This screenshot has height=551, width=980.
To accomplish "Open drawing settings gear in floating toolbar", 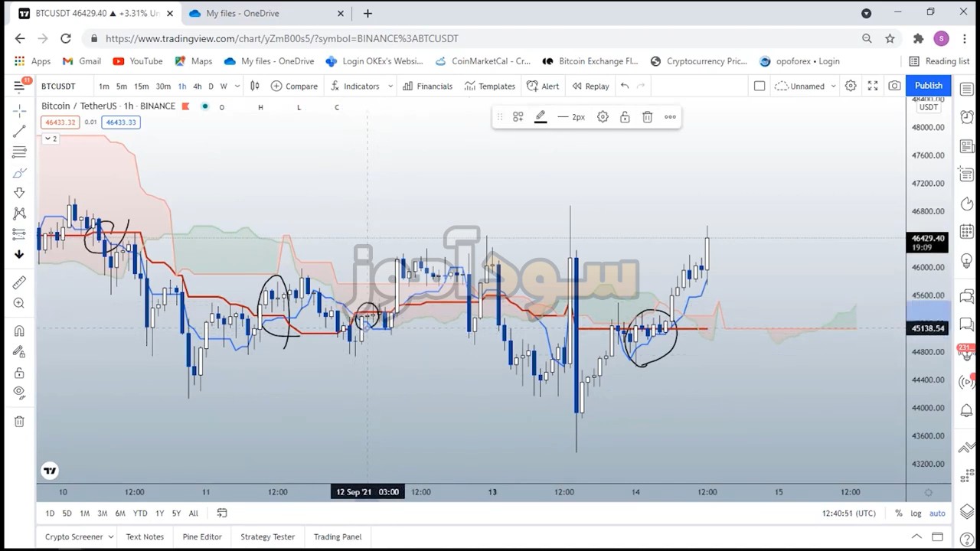I will (x=603, y=117).
